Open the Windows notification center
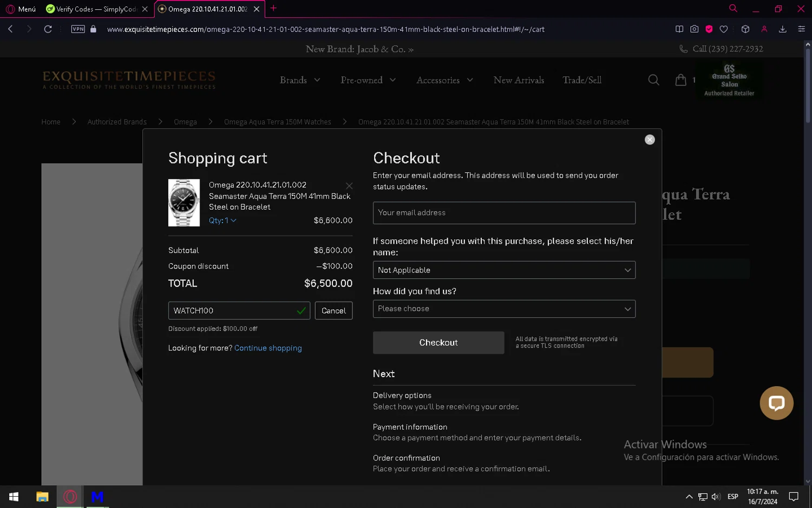This screenshot has width=812, height=508. pyautogui.click(x=794, y=497)
